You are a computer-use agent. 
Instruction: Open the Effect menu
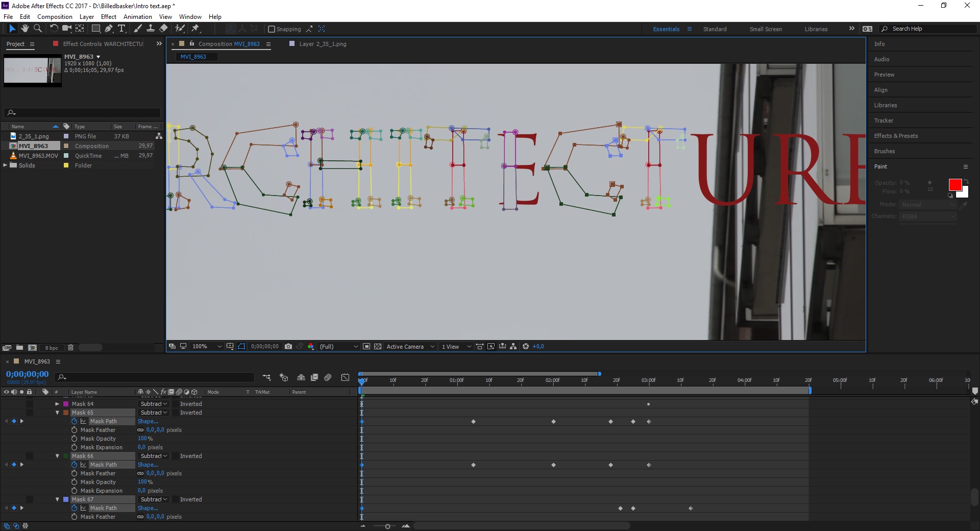tap(109, 17)
